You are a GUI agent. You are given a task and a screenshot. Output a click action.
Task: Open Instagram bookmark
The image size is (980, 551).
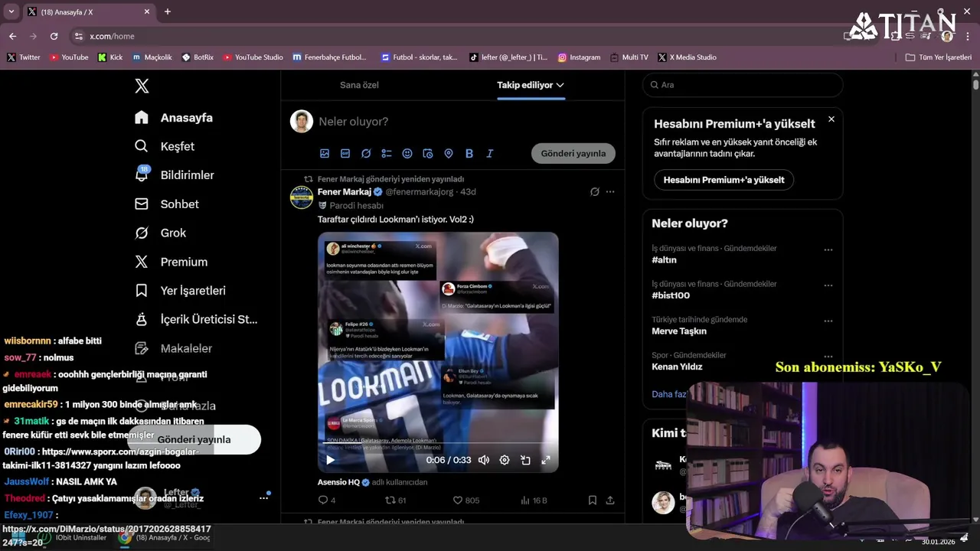579,57
